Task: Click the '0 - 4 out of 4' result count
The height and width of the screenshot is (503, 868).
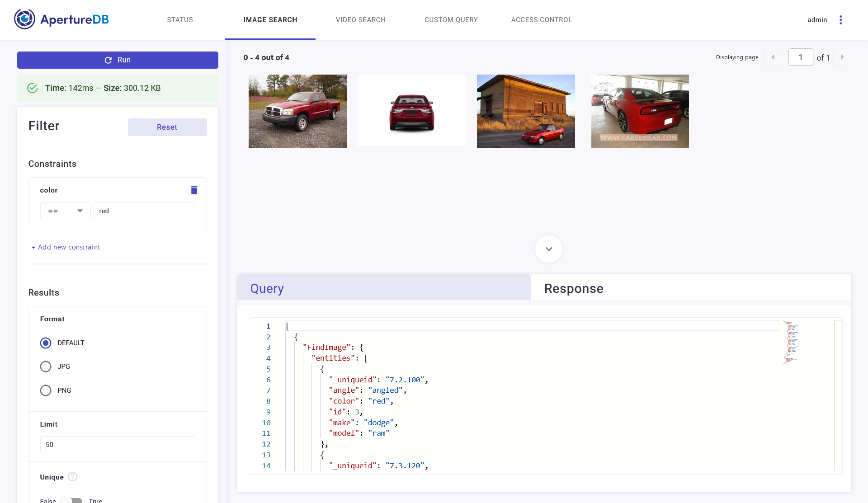Action: (x=266, y=57)
